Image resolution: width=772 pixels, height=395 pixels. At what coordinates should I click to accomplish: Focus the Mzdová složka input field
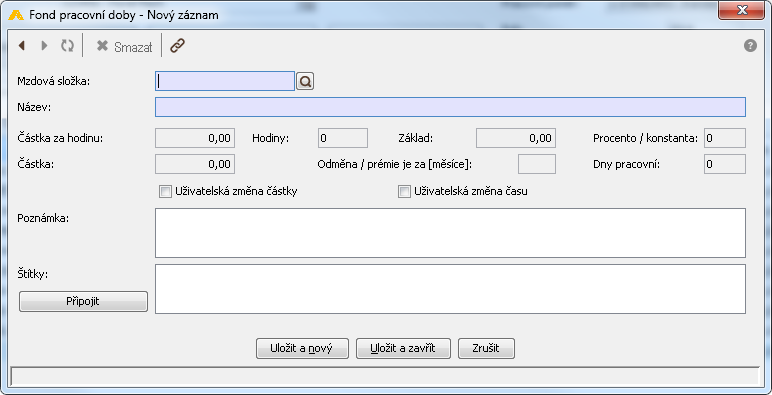click(225, 81)
